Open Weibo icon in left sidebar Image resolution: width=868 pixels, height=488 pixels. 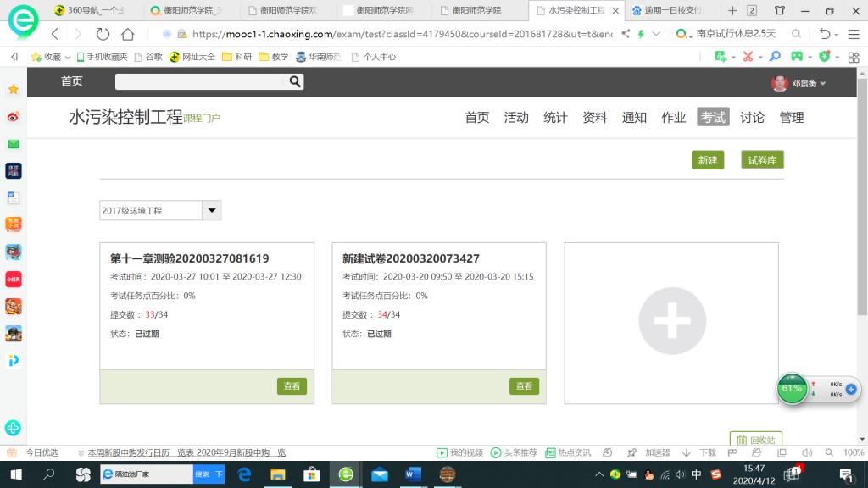pos(13,117)
